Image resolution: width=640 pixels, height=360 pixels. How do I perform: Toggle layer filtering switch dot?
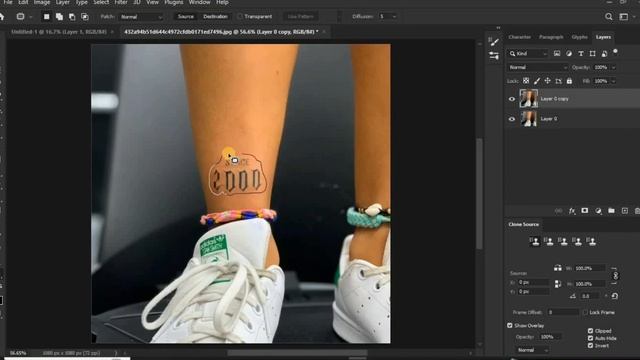click(616, 51)
